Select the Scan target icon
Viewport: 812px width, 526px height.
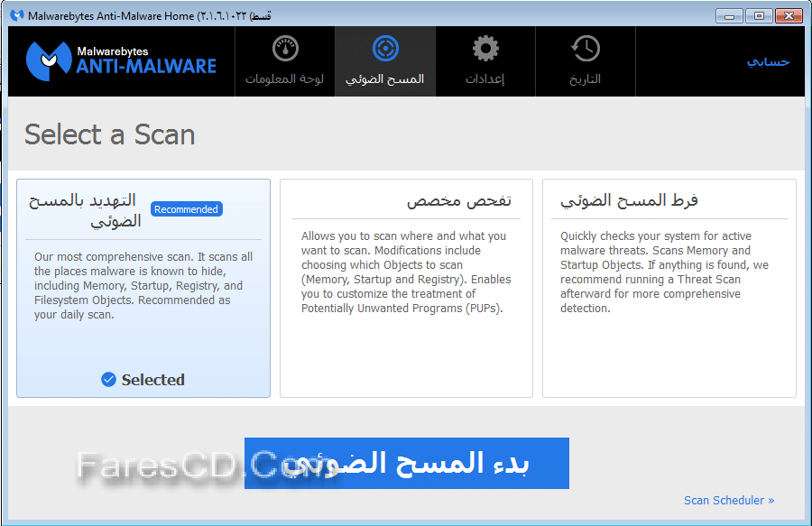385,49
